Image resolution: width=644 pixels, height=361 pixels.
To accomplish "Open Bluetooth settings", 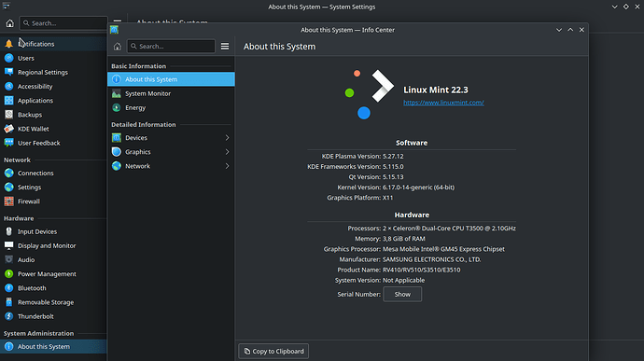I will click(x=53, y=288).
